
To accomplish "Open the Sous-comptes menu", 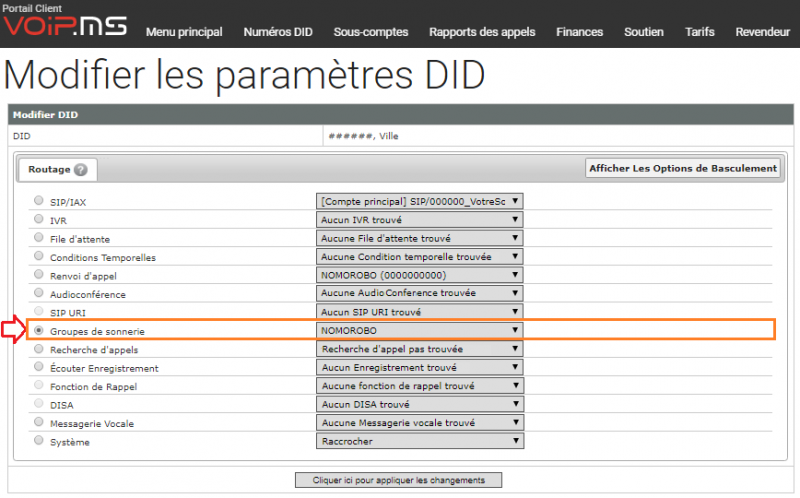I will click(371, 32).
